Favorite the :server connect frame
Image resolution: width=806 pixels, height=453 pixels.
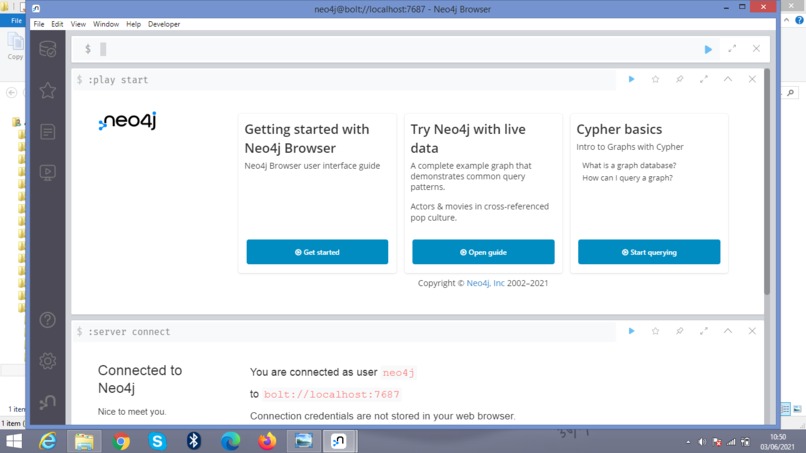(655, 331)
